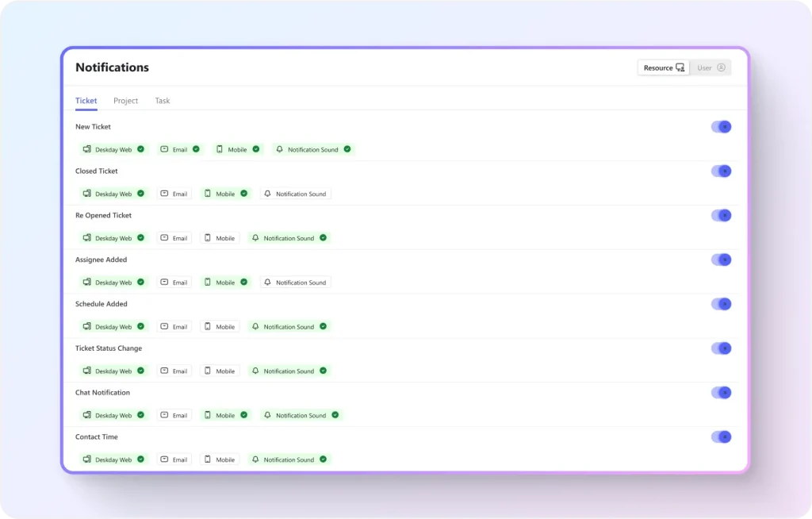Disable the New Ticket notifications toggle
812x519 pixels.
(x=721, y=127)
